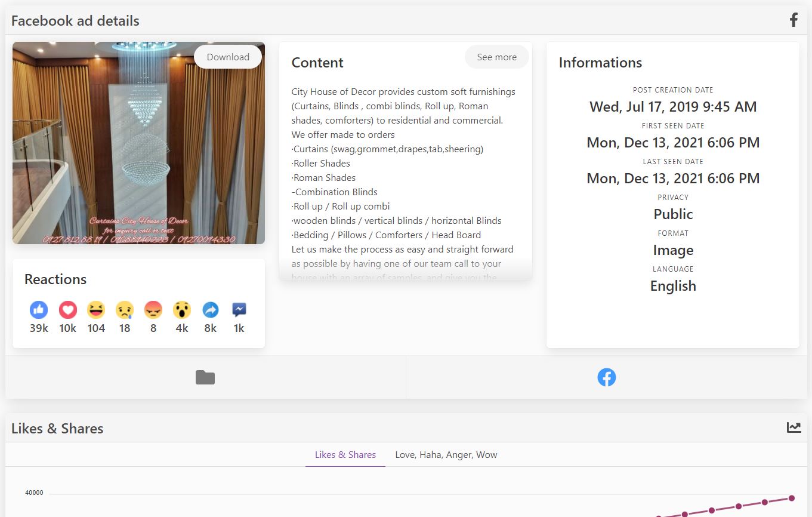Click the Haha laughing emoji icon
The image size is (812, 517).
coord(96,310)
